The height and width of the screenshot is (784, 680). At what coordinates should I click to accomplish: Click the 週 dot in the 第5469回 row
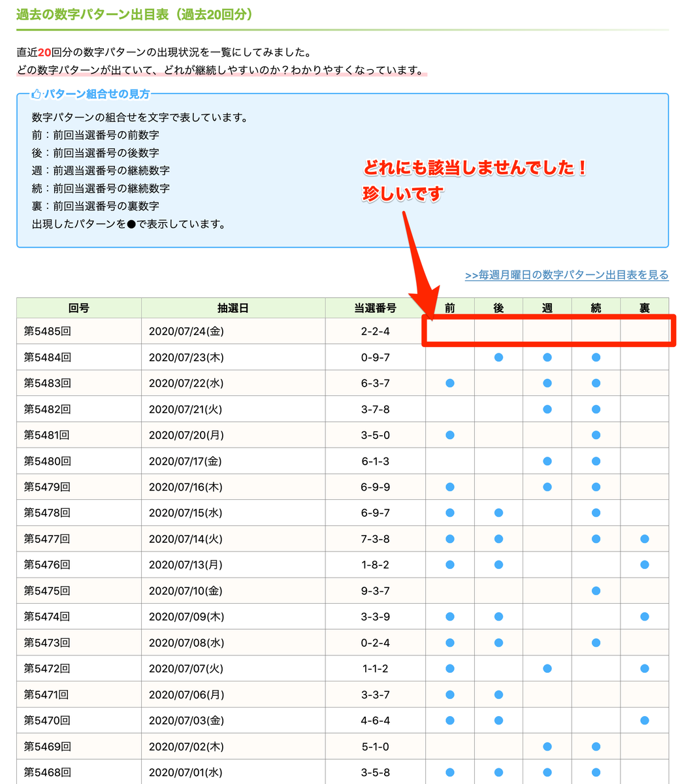(547, 746)
